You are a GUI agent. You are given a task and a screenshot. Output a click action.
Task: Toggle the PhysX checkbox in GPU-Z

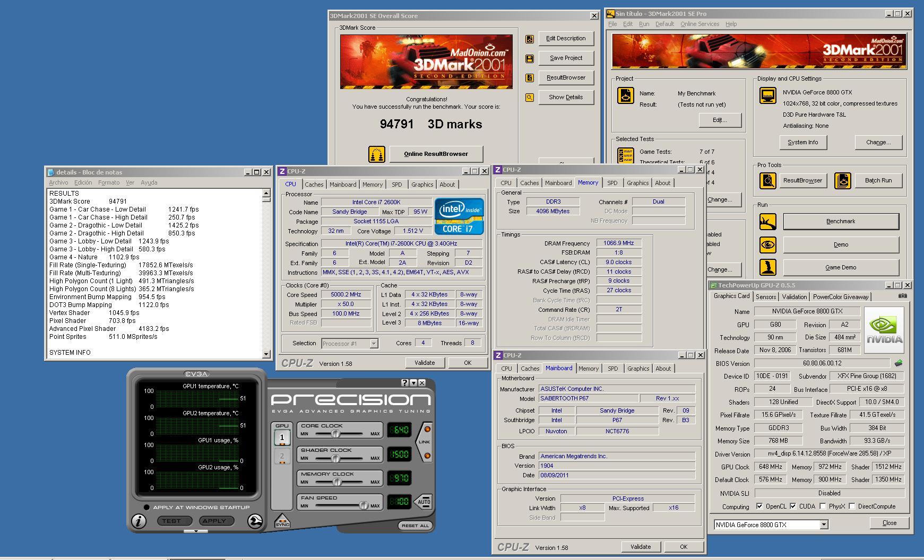(x=823, y=506)
